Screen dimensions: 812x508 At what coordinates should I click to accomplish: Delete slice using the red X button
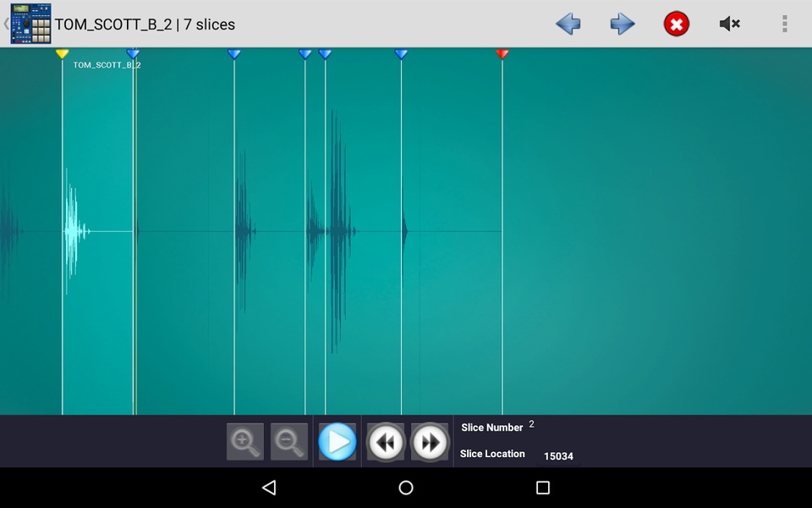(x=677, y=24)
